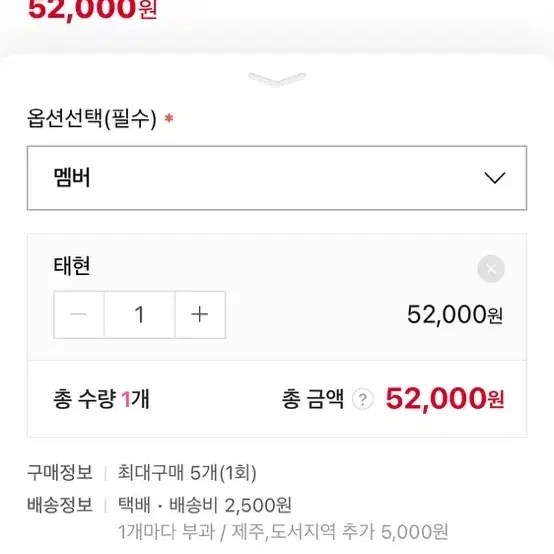Collapse the option sheet with the top chevron handle

[x=277, y=79]
